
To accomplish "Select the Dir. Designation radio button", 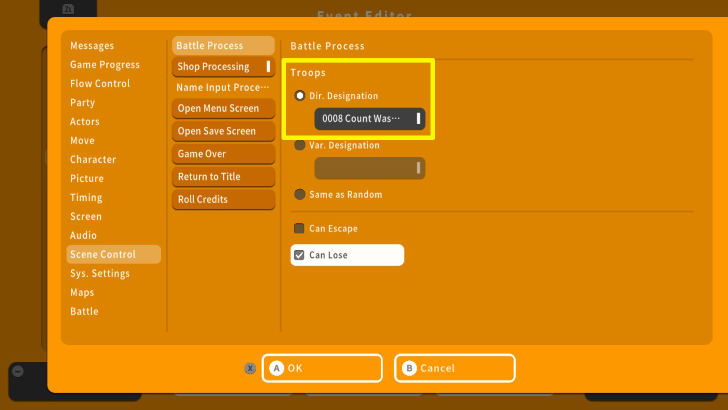I will pyautogui.click(x=300, y=96).
